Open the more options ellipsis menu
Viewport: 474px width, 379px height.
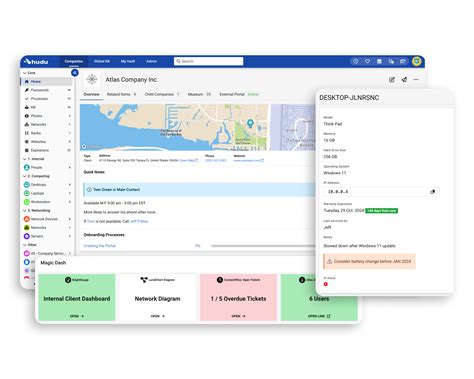(416, 80)
